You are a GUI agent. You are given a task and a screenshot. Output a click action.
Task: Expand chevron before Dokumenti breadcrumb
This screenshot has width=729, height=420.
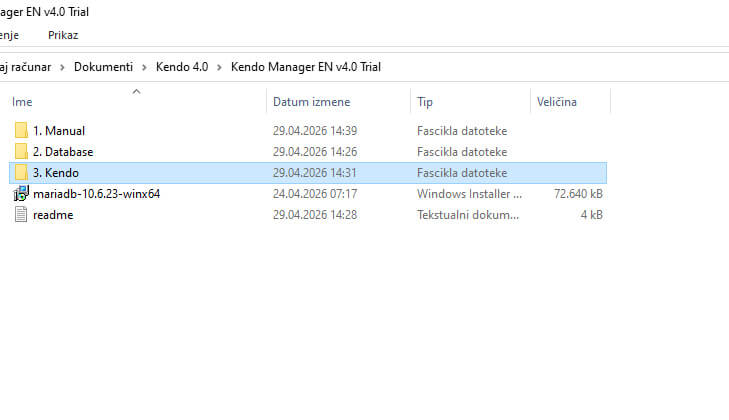[62, 67]
